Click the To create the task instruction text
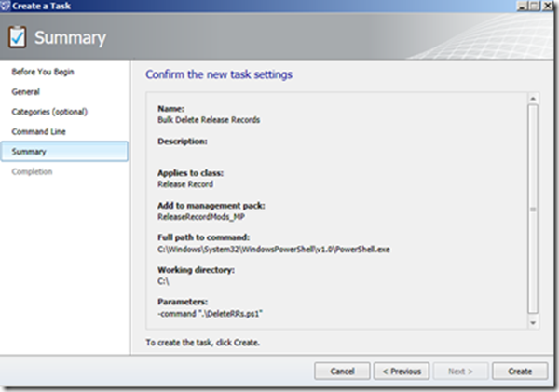The height and width of the screenshot is (392, 559). click(202, 343)
